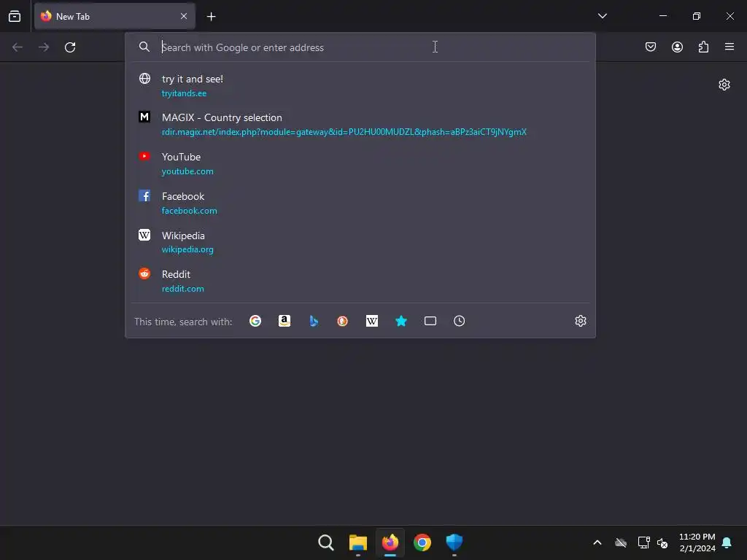The height and width of the screenshot is (560, 747).
Task: Select the MAGIX - Country selection suggestion
Action: click(360, 124)
